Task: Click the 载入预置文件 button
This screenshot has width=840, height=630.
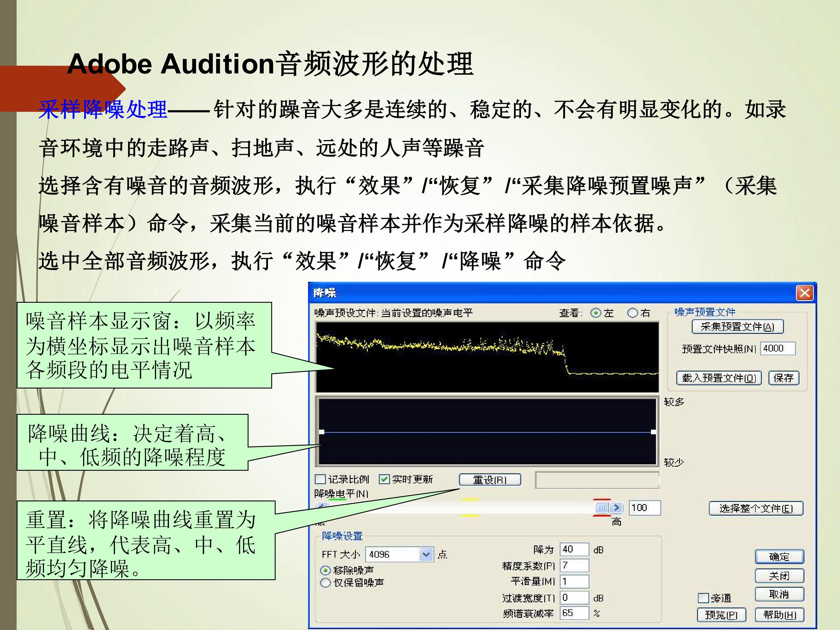Action: point(719,378)
